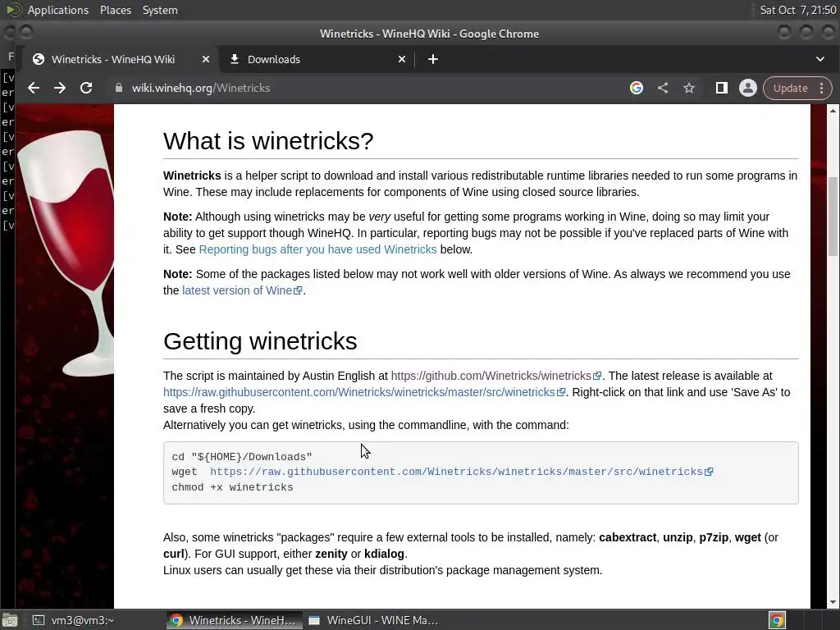
Task: Go back to the previous page
Action: coord(33,88)
